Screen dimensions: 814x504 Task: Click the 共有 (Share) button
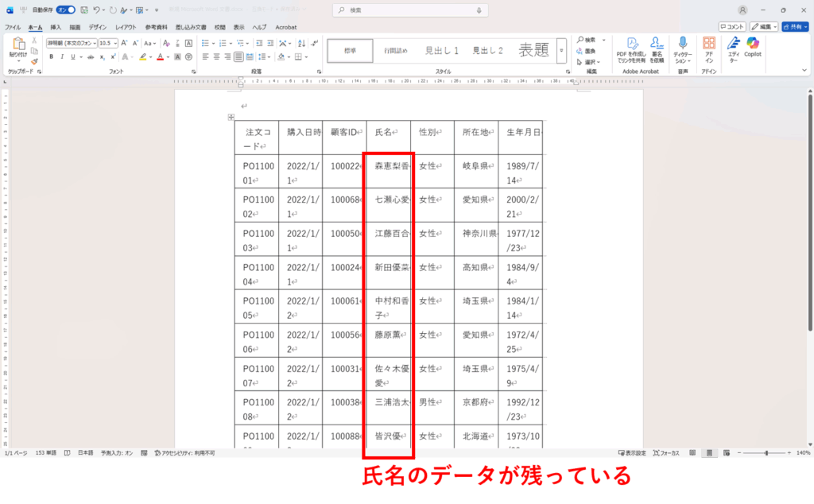[x=794, y=27]
